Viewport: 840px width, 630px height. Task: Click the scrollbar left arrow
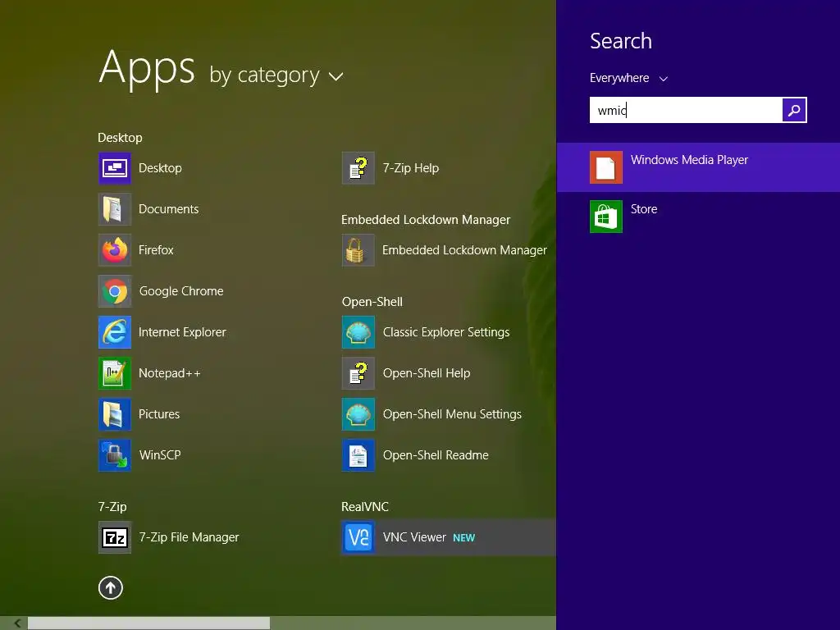click(18, 623)
